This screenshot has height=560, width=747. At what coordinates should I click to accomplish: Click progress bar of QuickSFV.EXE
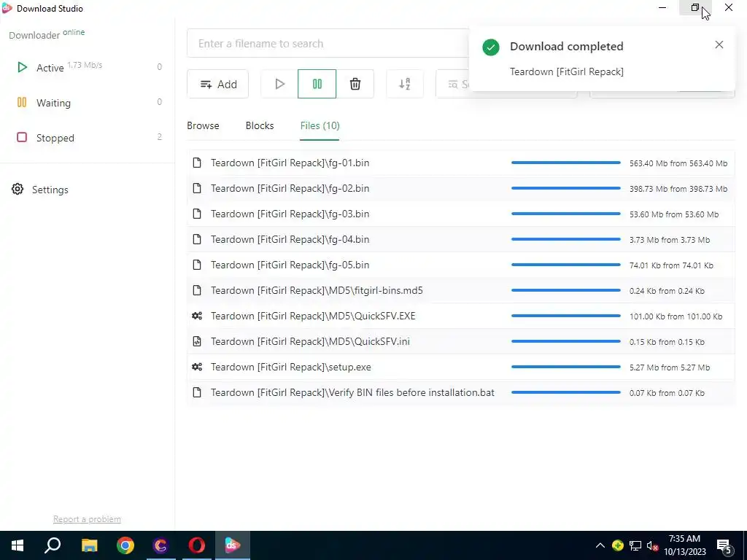(x=566, y=316)
